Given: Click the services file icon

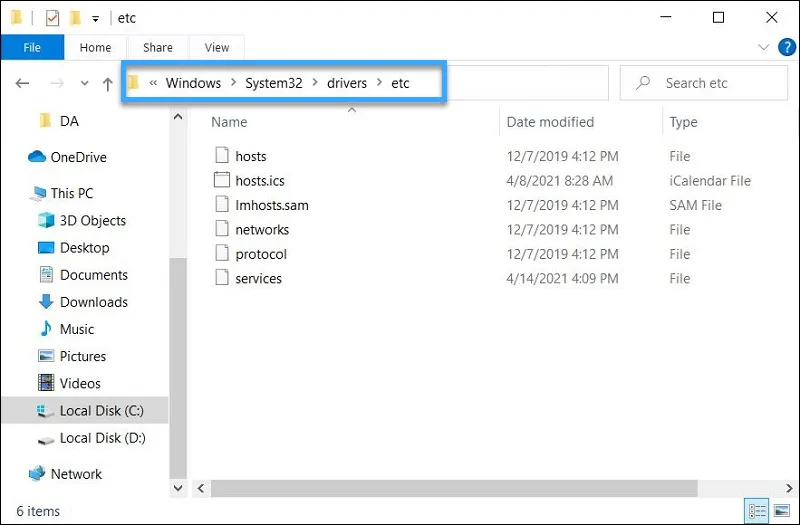Looking at the screenshot, I should click(x=222, y=278).
